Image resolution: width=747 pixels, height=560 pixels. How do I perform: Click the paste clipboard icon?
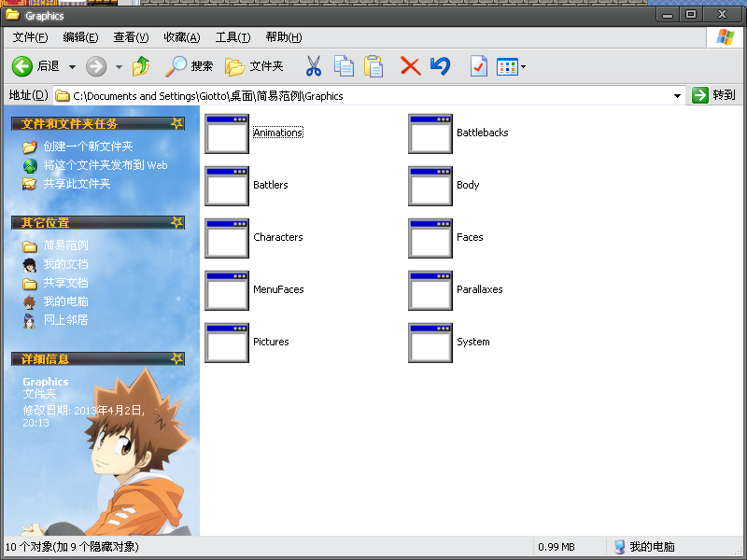373,66
